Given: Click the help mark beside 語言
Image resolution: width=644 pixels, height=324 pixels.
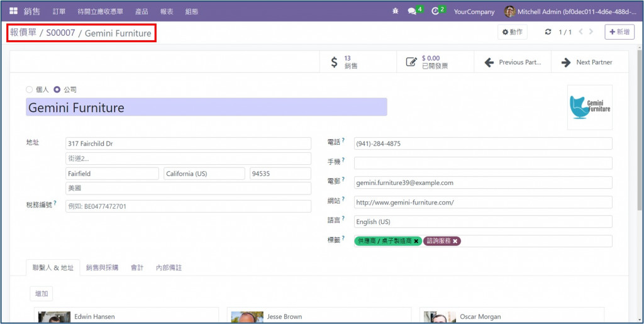Looking at the screenshot, I should [343, 218].
